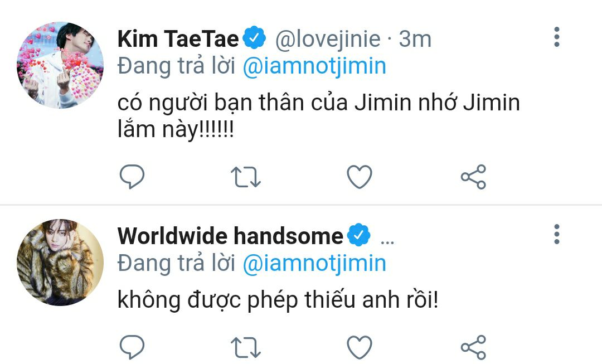Open the @lovejinie handle
The height and width of the screenshot is (364, 602).
pyautogui.click(x=328, y=39)
